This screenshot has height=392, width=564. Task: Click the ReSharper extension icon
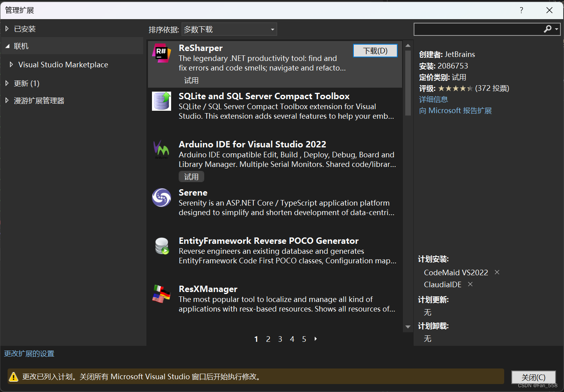point(162,53)
